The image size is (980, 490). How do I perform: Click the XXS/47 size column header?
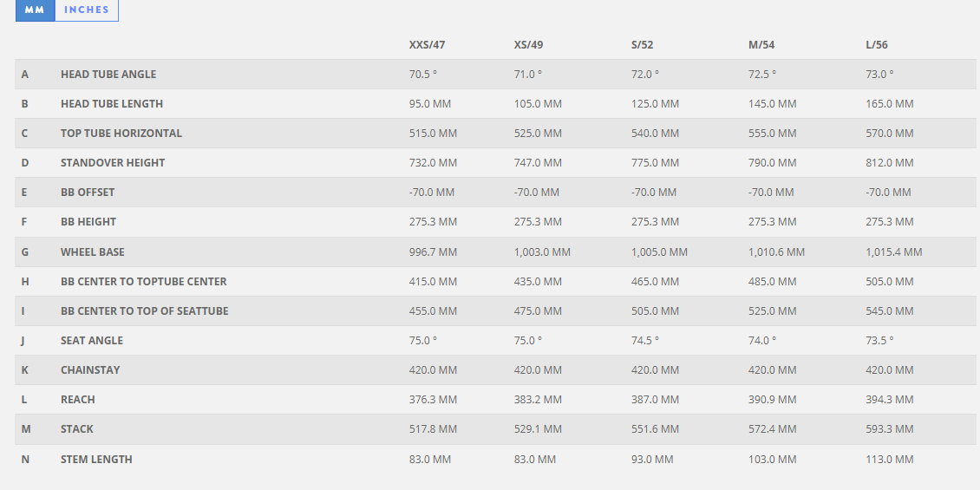(x=427, y=45)
